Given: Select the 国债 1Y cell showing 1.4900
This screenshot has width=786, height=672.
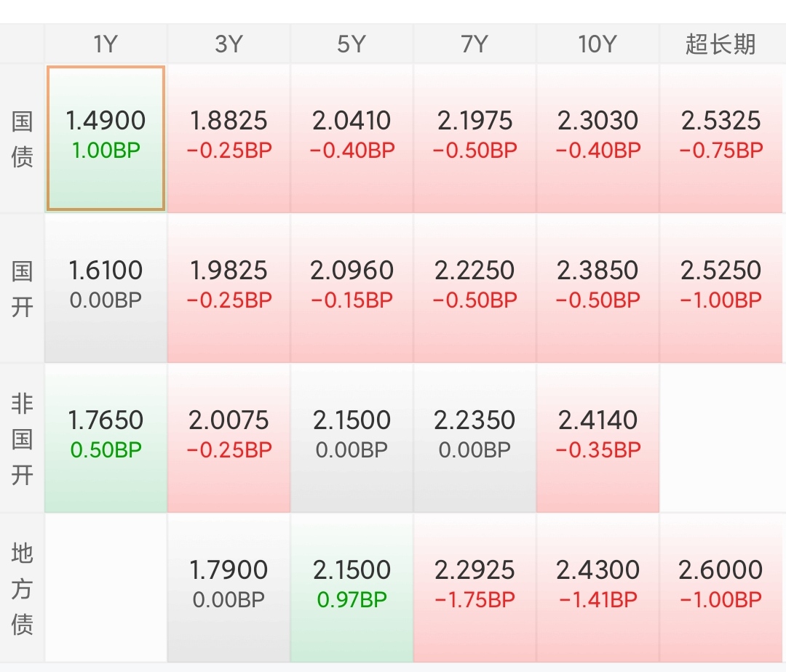Looking at the screenshot, I should coord(106,138).
